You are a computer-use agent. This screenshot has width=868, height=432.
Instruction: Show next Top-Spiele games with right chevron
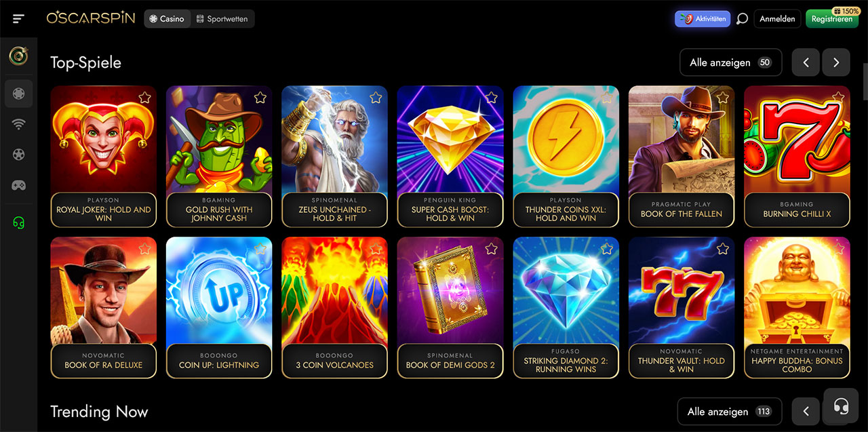(836, 62)
